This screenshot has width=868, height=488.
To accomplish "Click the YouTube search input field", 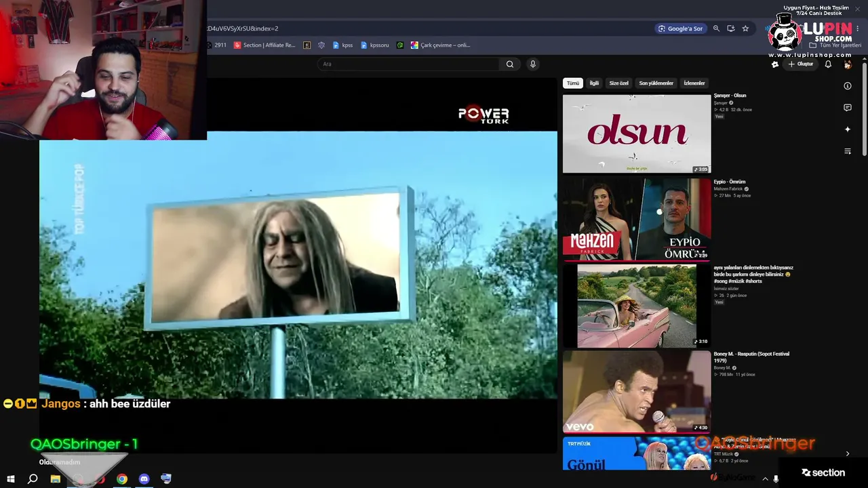I will coord(409,64).
